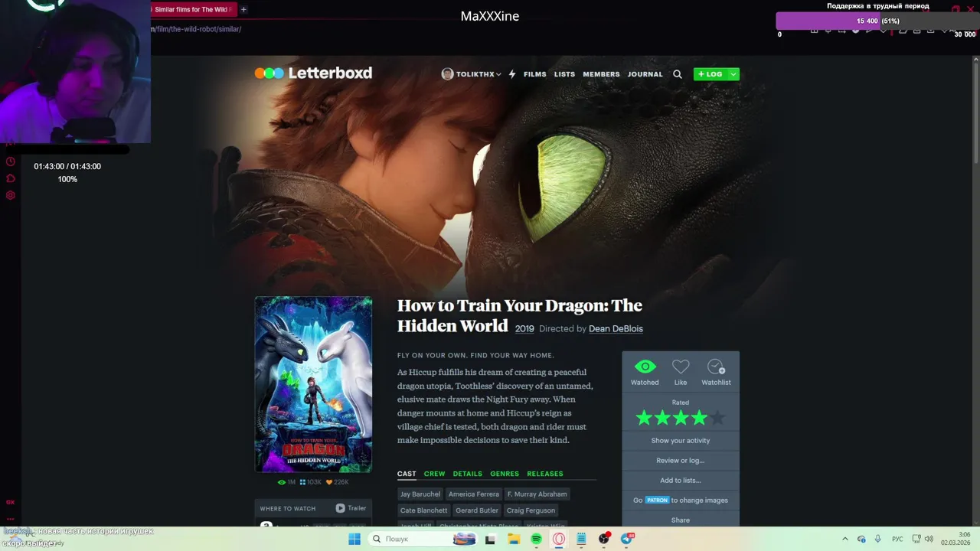Open the TOLIKTHX profile avatar

click(447, 74)
